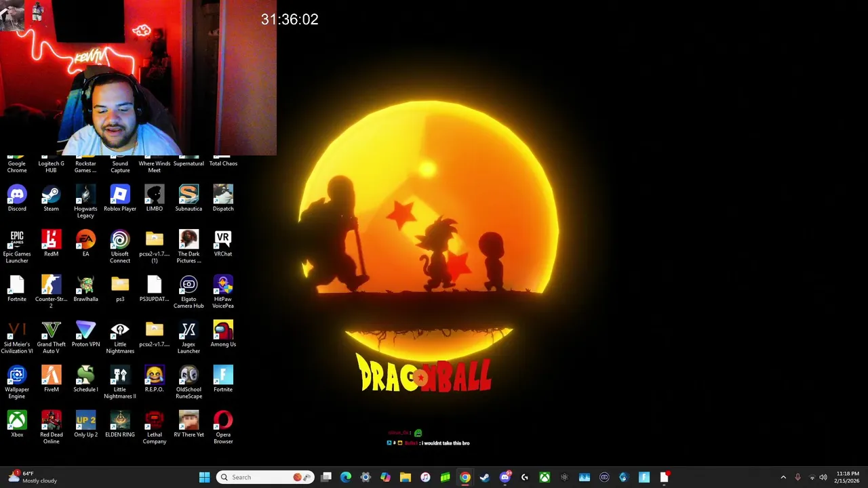Open File Explorer from the taskbar
Viewport: 868px width, 488px height.
(x=406, y=477)
